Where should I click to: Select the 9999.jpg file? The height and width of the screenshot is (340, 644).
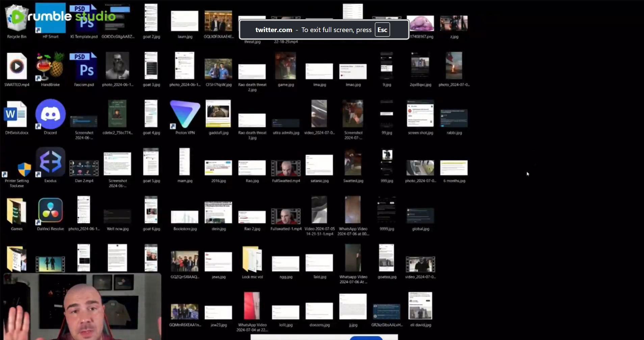point(387,214)
